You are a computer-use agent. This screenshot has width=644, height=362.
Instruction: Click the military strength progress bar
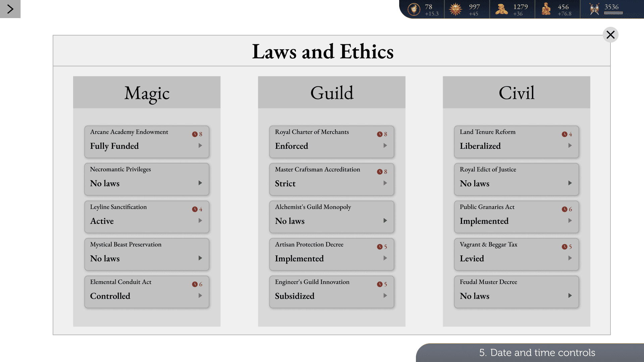(613, 13)
